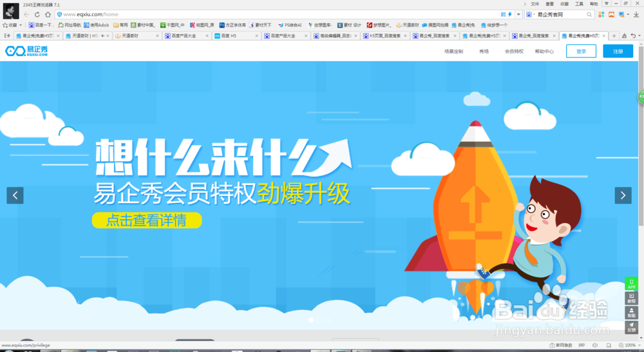Click the search magnifier in search box
644x352 pixels.
tap(589, 14)
